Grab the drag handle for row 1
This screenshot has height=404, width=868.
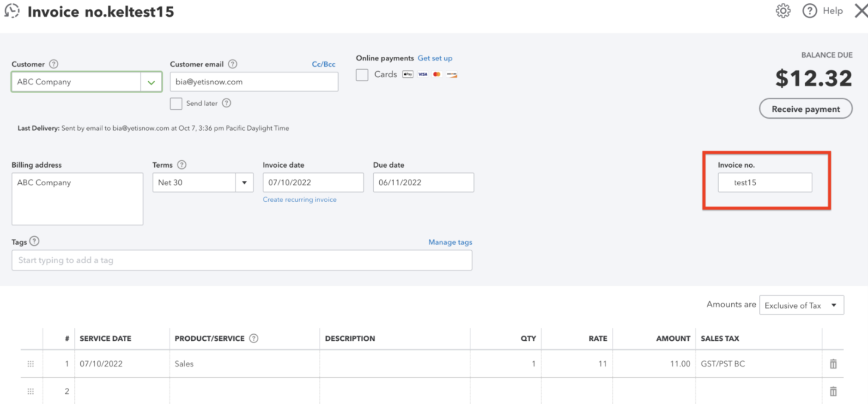coord(30,364)
